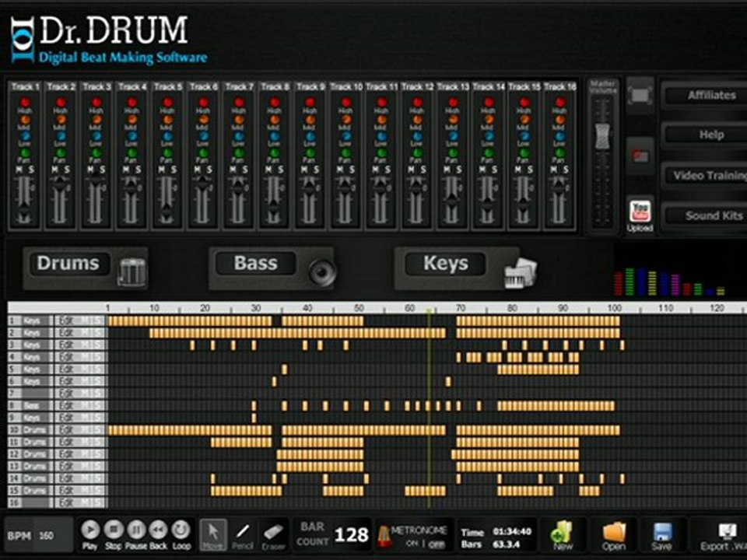Open the Affiliates page

(x=706, y=95)
